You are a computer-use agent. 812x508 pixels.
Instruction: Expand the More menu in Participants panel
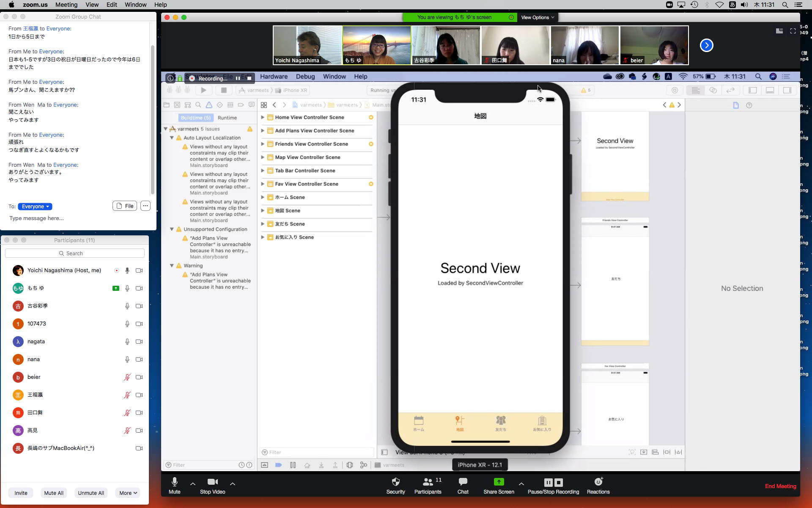click(128, 493)
